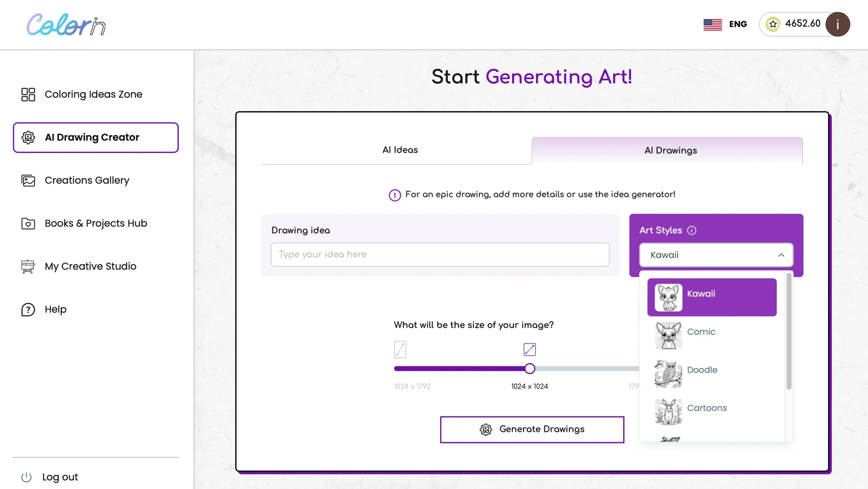This screenshot has height=489, width=868.
Task: Click the coin star icon near the balance
Action: (x=773, y=24)
